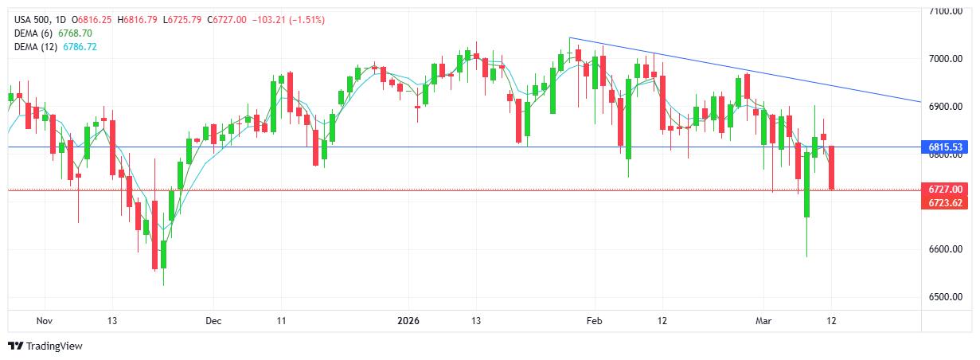Click the DEMA (6) value 6768.70
The height and width of the screenshot is (360, 980).
coord(76,33)
